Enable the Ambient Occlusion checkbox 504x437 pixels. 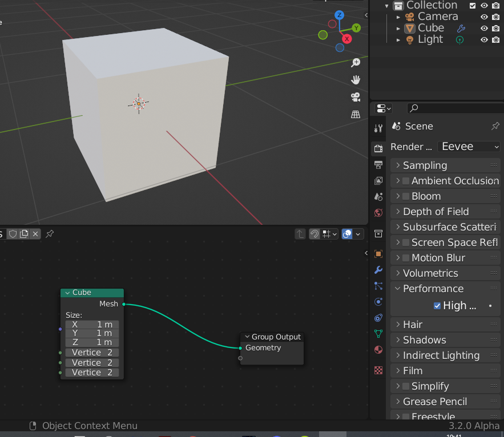click(406, 181)
